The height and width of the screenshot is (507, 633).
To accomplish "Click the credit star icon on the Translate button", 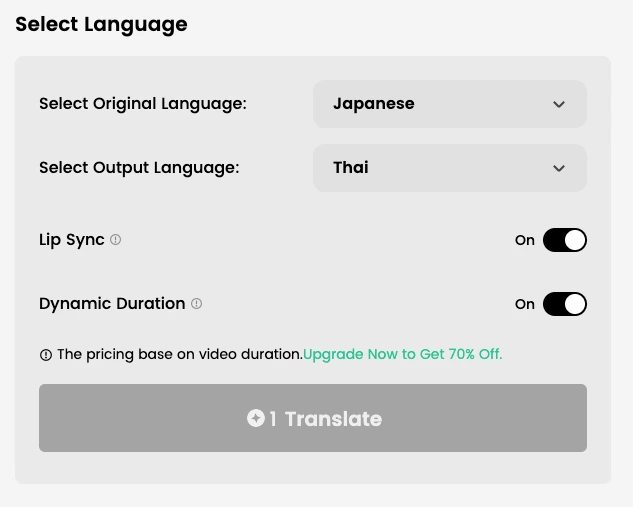I will tap(256, 418).
